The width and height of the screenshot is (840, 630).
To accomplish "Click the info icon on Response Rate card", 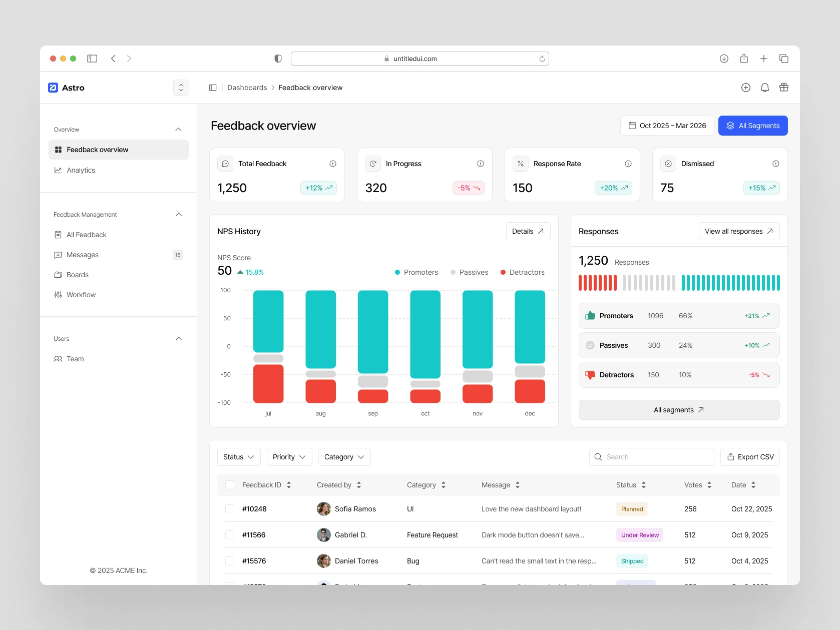I will point(628,164).
